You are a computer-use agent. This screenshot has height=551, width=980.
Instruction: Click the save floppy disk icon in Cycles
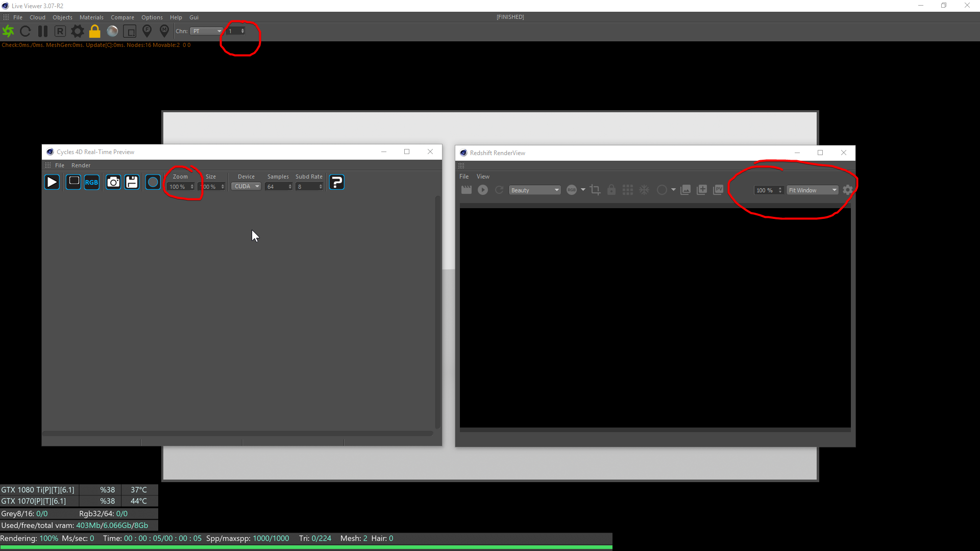pyautogui.click(x=132, y=182)
